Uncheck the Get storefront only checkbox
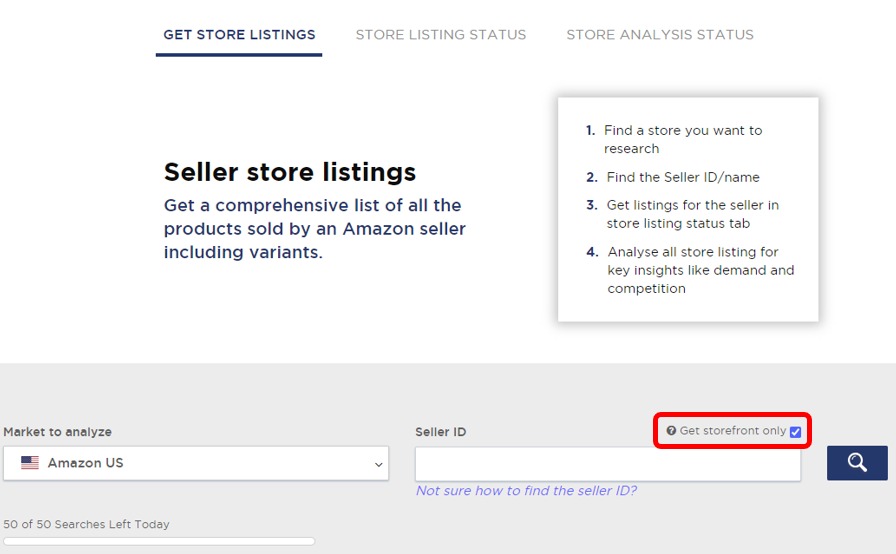Screen dimensions: 896x554 [x=795, y=432]
